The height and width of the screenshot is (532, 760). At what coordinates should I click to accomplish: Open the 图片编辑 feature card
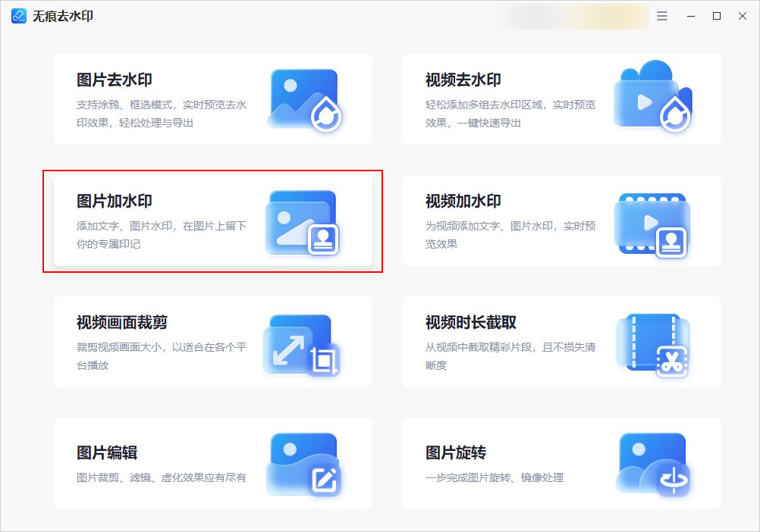point(212,462)
